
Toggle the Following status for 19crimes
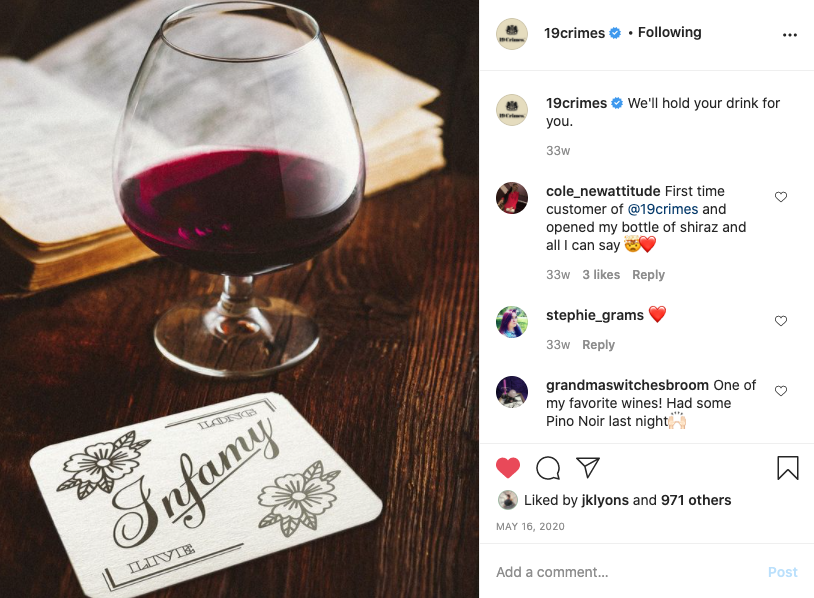(669, 33)
